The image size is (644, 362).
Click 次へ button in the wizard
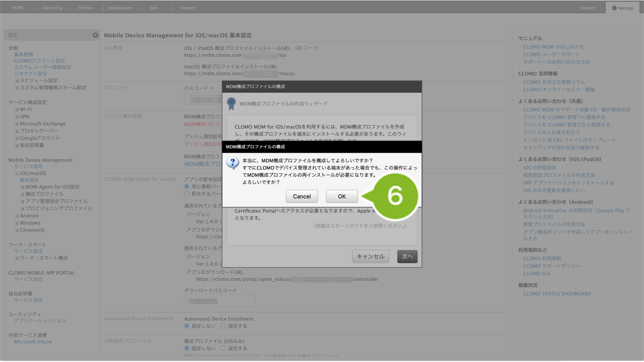pos(407,256)
